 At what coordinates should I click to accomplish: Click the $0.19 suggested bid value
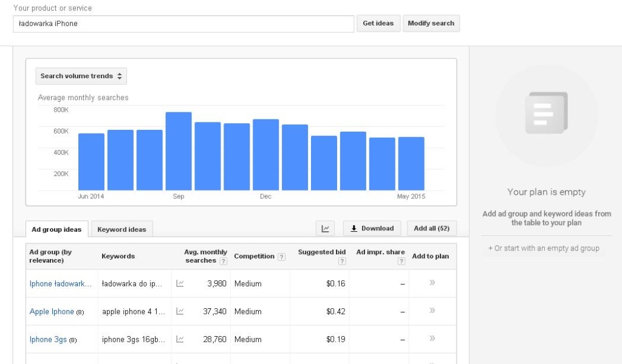click(x=335, y=340)
